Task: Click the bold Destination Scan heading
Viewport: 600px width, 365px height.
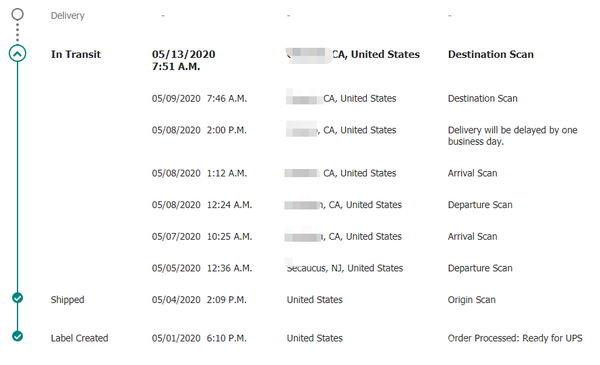Action: pyautogui.click(x=491, y=54)
